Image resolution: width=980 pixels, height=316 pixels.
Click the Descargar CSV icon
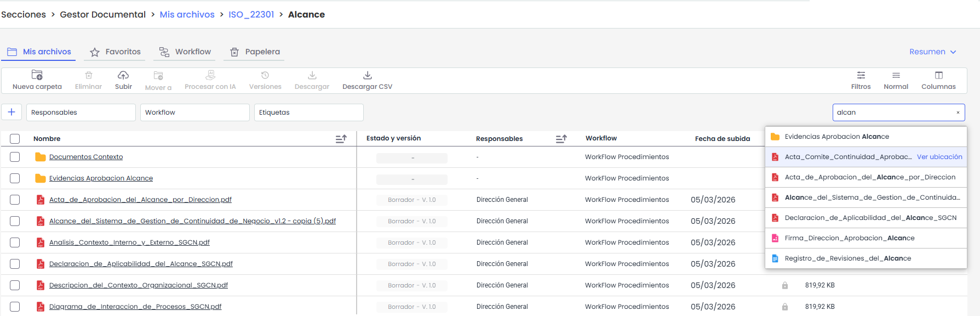pyautogui.click(x=367, y=75)
